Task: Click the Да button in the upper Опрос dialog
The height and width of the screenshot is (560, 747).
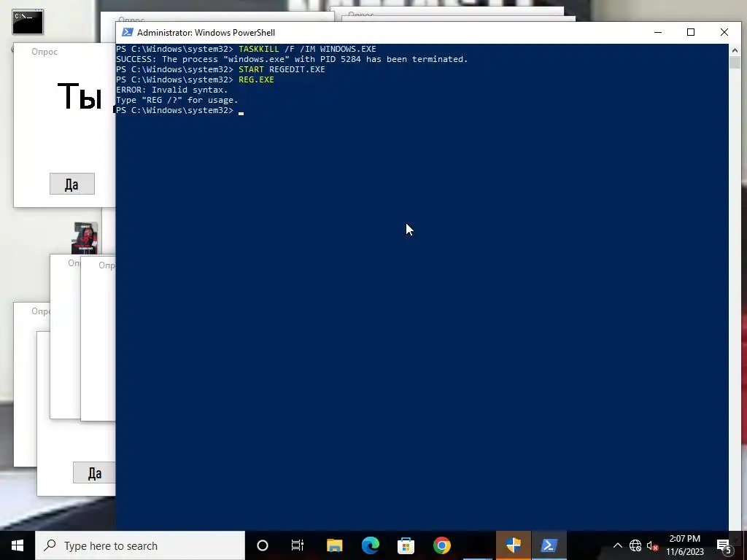Action: tap(72, 184)
